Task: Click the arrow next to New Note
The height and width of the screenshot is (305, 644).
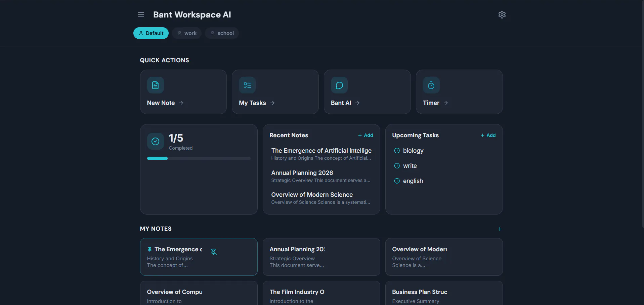Action: click(x=181, y=103)
